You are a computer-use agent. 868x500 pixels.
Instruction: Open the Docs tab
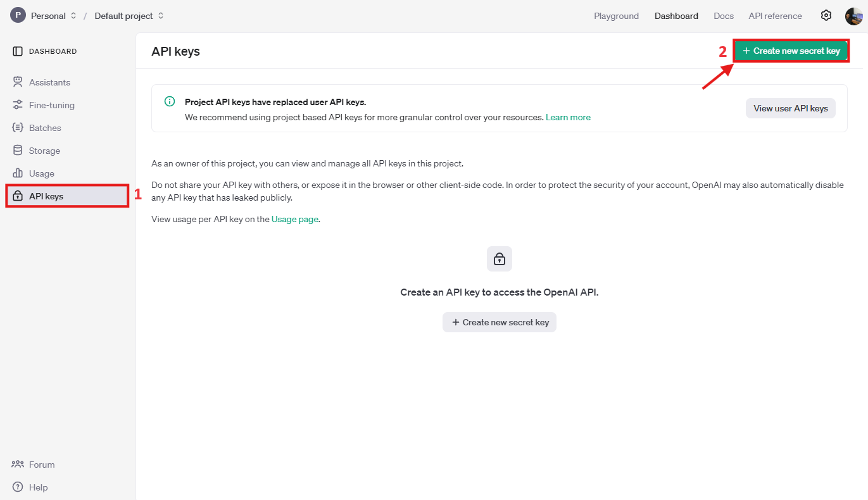coord(723,16)
